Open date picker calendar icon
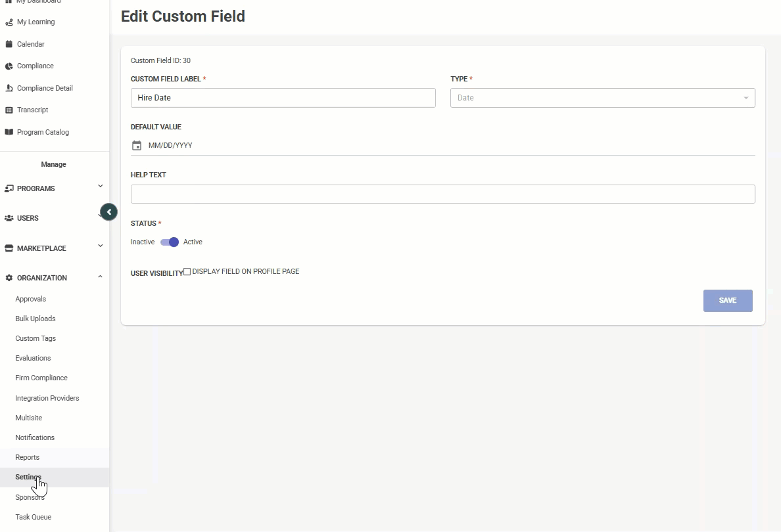Viewport: 781px width, 532px height. pos(137,146)
